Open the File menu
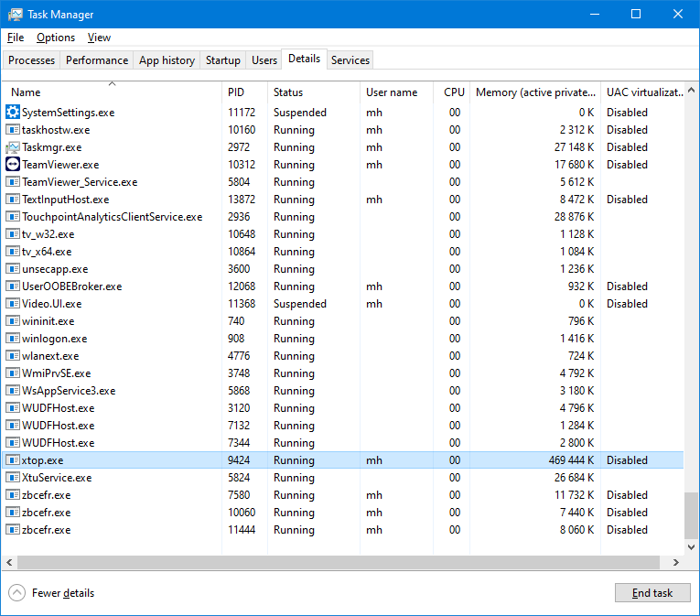 [16, 38]
